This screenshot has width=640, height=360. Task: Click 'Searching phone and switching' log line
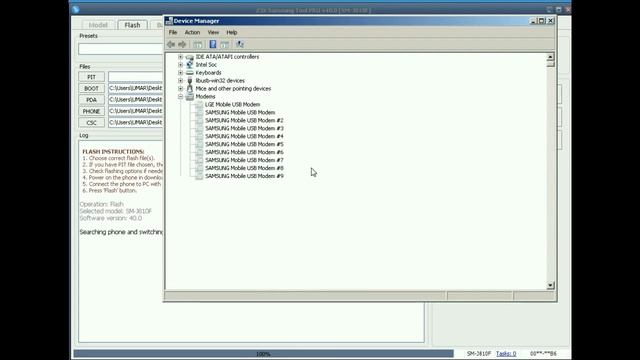[121, 232]
